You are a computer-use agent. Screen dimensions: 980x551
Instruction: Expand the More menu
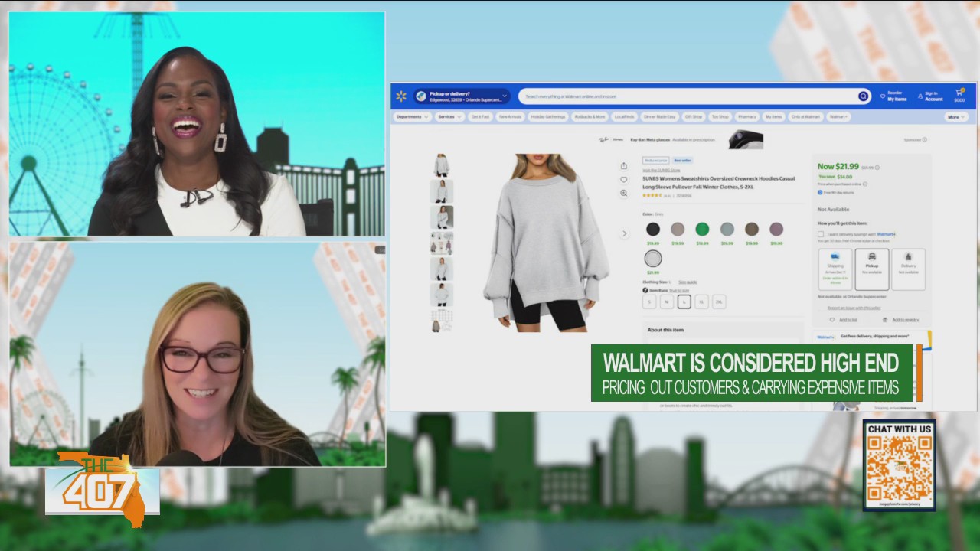pos(955,117)
